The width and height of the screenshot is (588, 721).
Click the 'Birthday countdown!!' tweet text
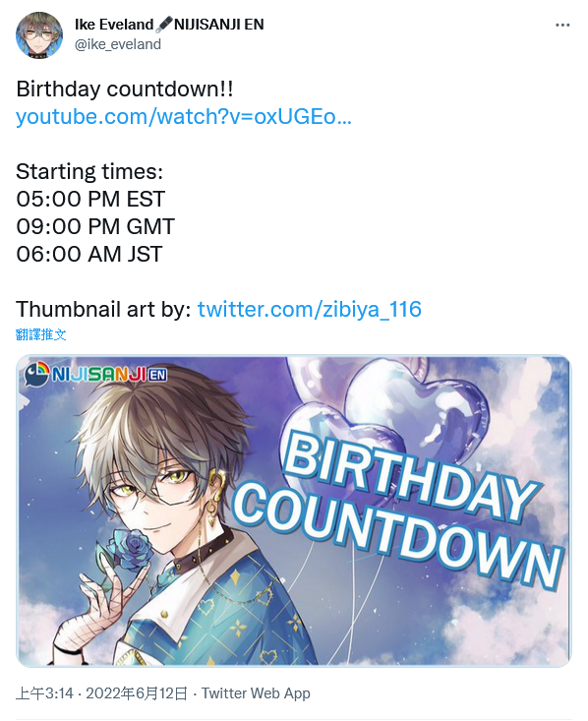pos(125,89)
